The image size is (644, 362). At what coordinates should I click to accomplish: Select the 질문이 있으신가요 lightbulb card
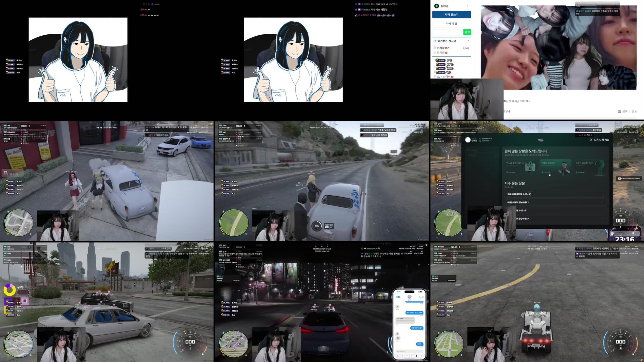coord(591,167)
